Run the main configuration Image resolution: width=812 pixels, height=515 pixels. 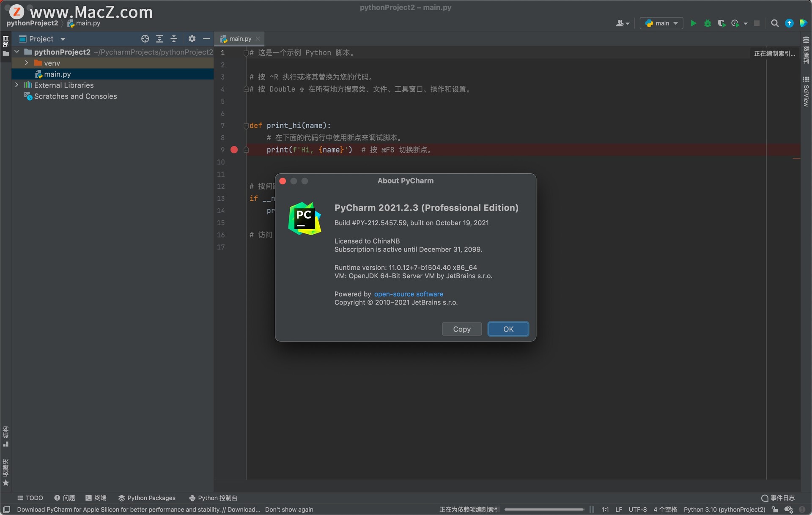pyautogui.click(x=693, y=23)
